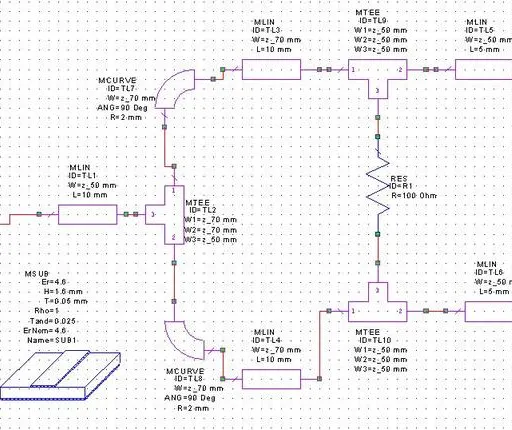The width and height of the screenshot is (512, 430).
Task: Click the MSUB element name label
Action: [37, 274]
